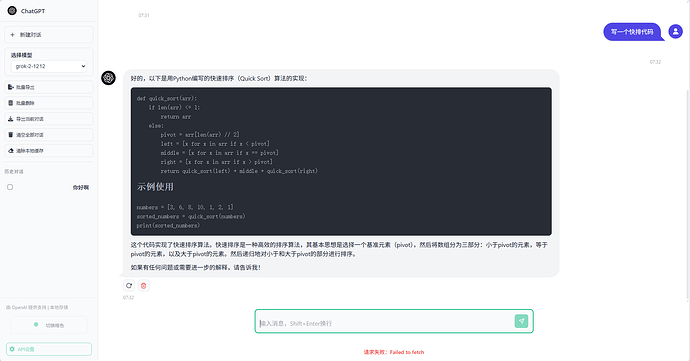Image resolution: width=690 pixels, height=361 pixels.
Task: Click the green send message button
Action: click(521, 321)
